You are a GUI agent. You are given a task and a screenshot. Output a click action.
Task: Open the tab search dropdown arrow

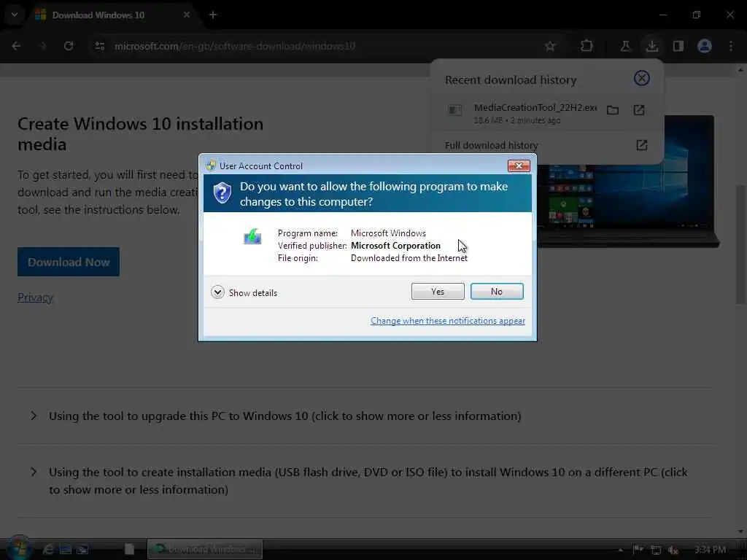[x=15, y=15]
